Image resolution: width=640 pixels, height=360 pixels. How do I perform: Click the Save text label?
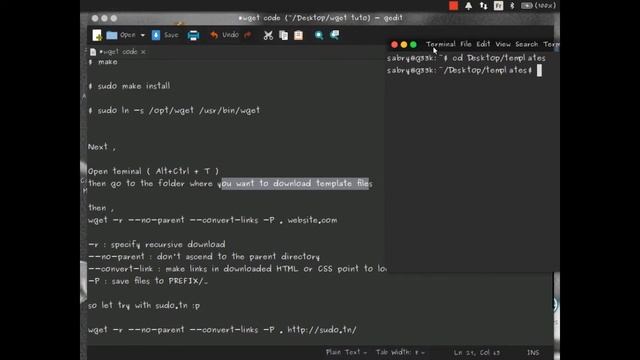[x=171, y=35]
